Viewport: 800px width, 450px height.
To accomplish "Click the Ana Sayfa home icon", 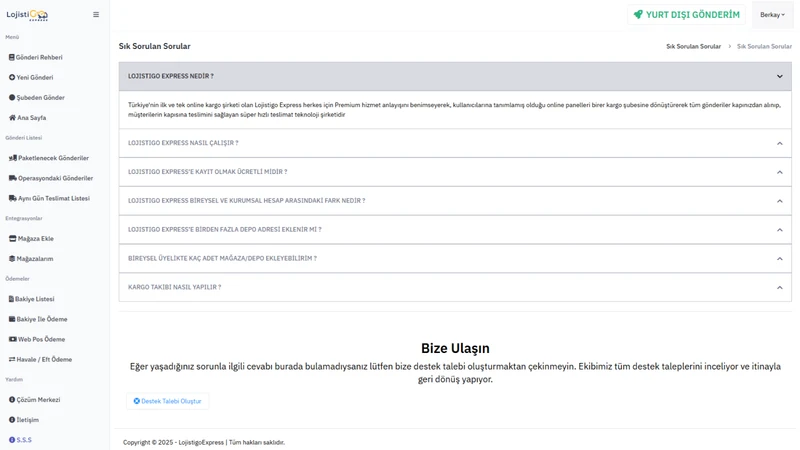I will click(x=12, y=118).
